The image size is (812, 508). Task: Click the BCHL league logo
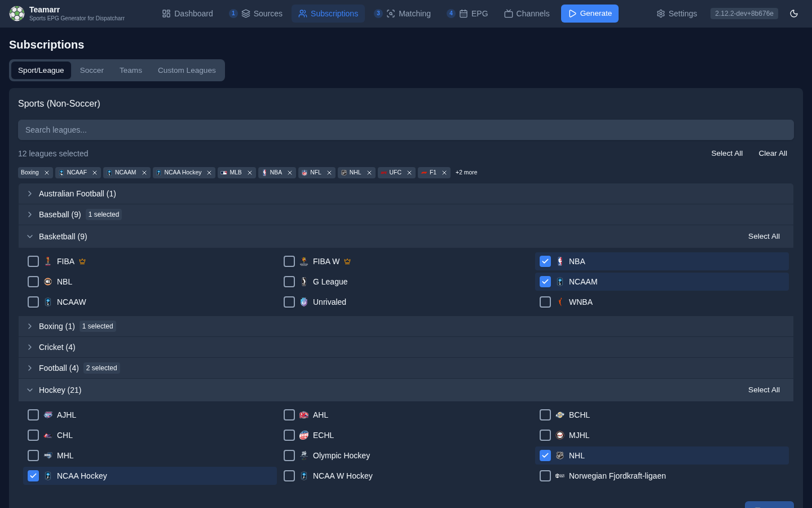pyautogui.click(x=560, y=415)
